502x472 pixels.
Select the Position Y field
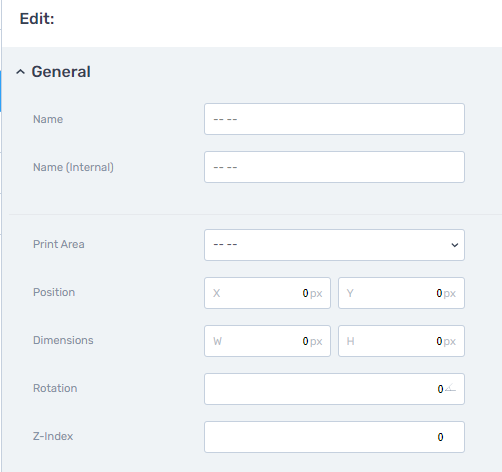click(x=401, y=293)
